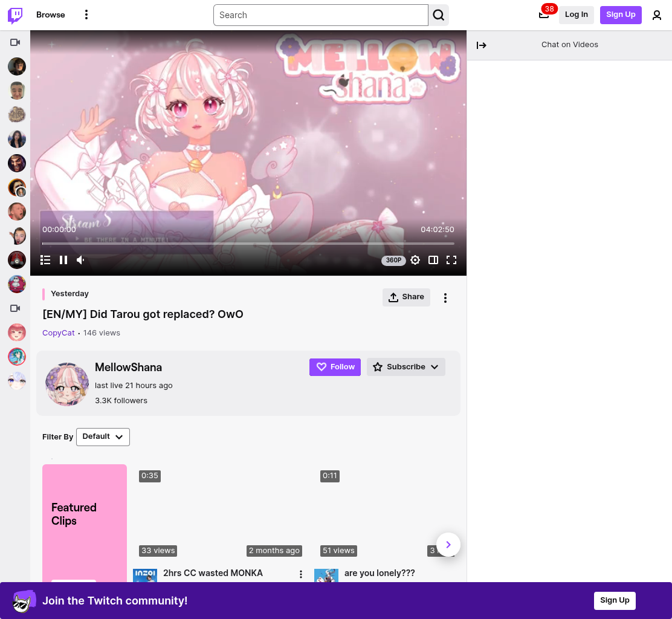Screen dimensions: 672x619
Task: Advance clips carousel with the right arrow
Action: tap(448, 545)
